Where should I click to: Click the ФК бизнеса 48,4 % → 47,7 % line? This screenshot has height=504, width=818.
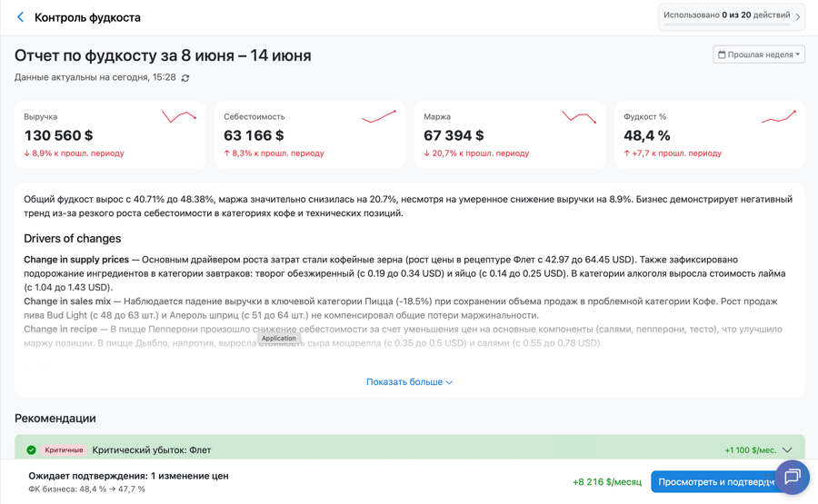pyautogui.click(x=86, y=489)
